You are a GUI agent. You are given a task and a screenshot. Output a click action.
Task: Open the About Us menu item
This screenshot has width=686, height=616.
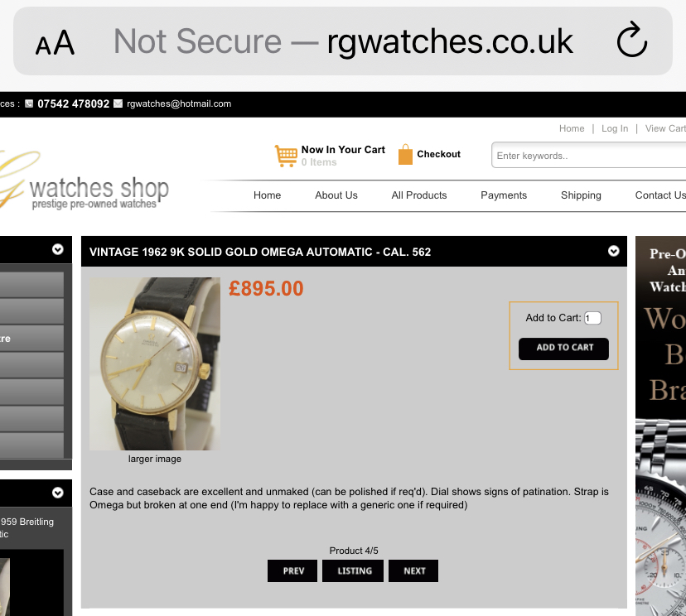point(336,195)
